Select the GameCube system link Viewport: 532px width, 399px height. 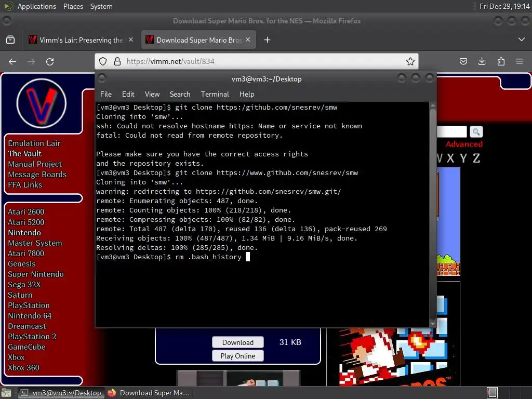coord(26,347)
